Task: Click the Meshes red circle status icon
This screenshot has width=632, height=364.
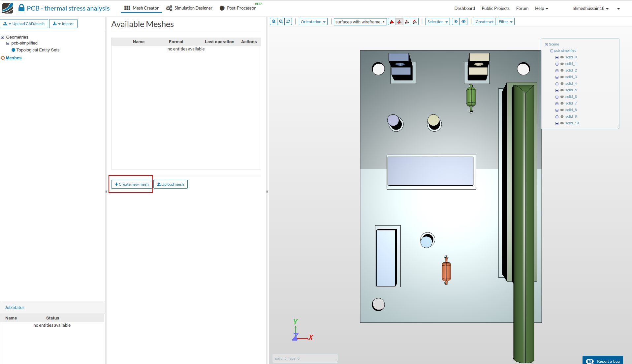Action: (x=3, y=58)
